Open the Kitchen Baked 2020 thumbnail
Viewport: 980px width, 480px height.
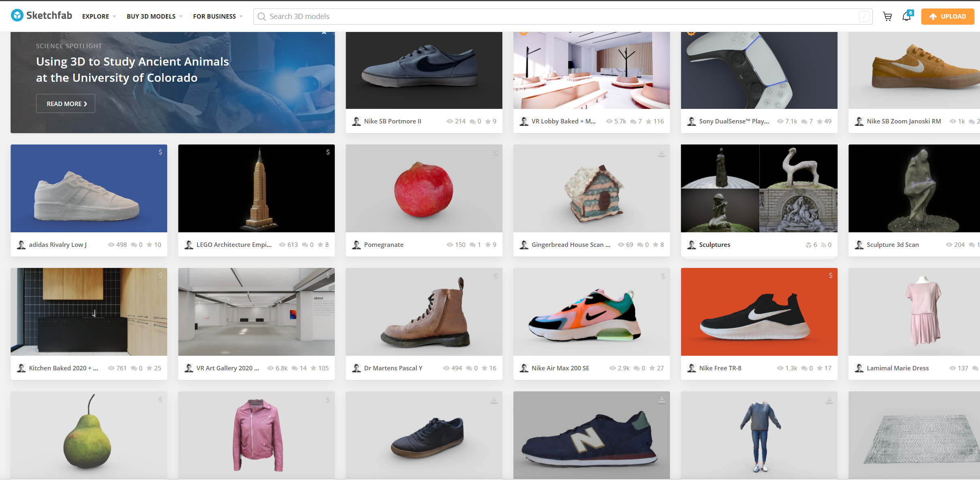coord(89,312)
